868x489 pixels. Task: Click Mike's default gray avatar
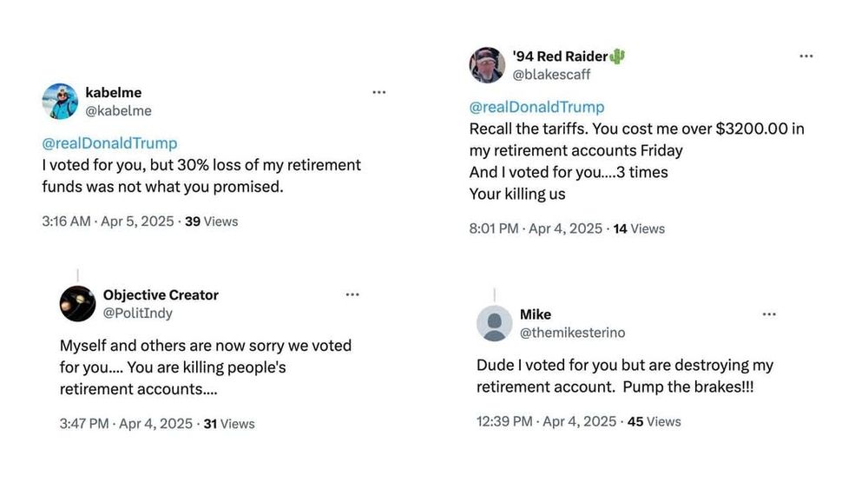point(495,323)
